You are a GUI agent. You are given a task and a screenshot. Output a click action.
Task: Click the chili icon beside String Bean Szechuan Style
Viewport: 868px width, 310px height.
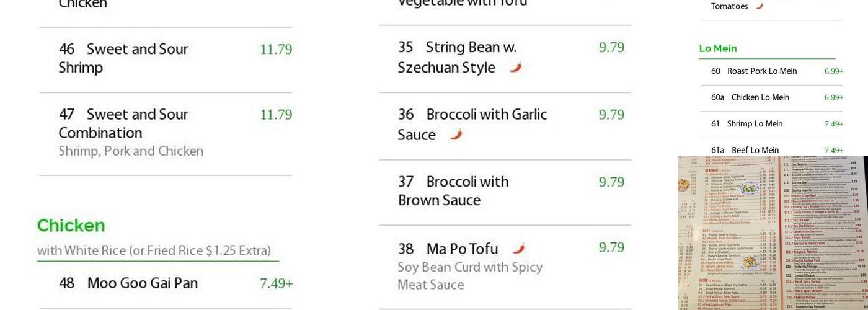click(516, 68)
